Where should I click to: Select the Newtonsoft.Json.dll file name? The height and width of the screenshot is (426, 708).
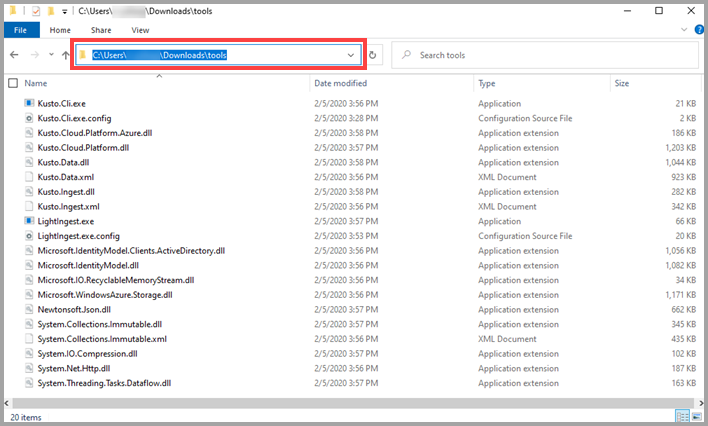[x=74, y=309]
